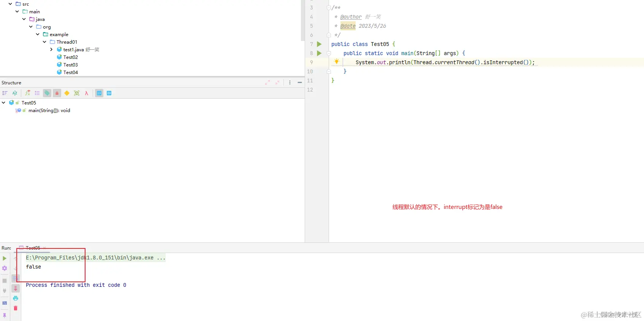
Task: Sort Structure members alphabetically
Action: (x=15, y=93)
